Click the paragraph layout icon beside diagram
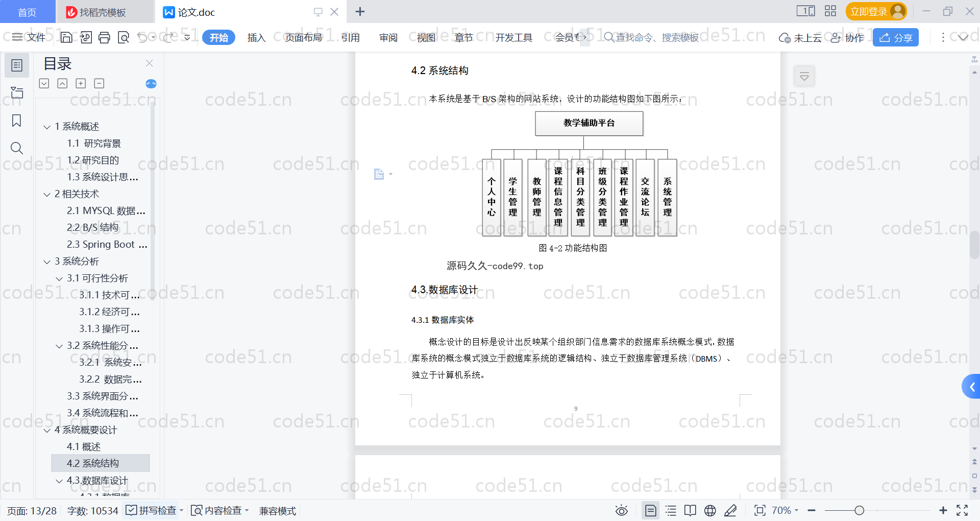Screen dimensions: 980x521 click(x=379, y=174)
